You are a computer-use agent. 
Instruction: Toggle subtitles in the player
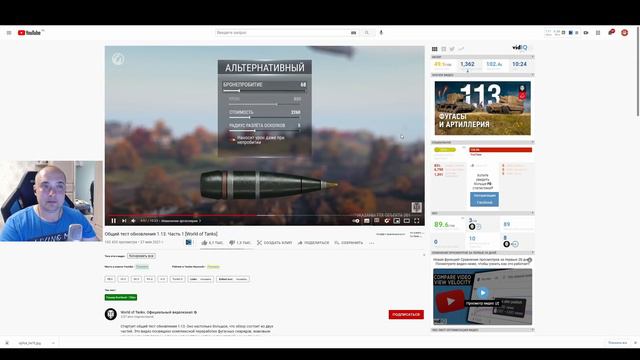(367, 221)
